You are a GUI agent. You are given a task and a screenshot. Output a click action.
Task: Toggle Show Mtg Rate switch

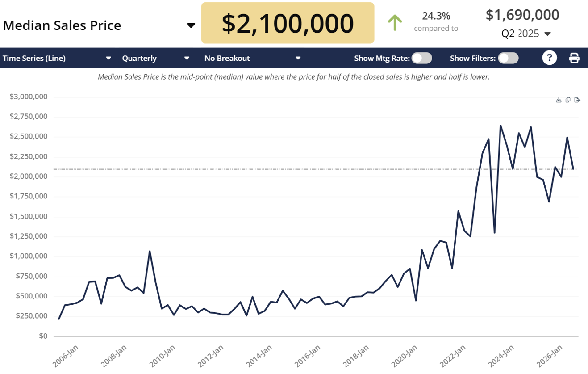422,58
